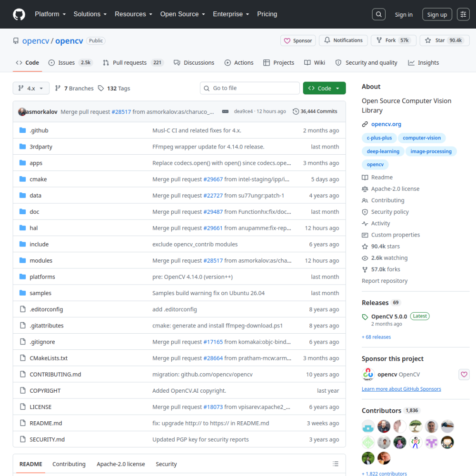Click the Go to file search field
This screenshot has height=476, width=476.
click(249, 88)
